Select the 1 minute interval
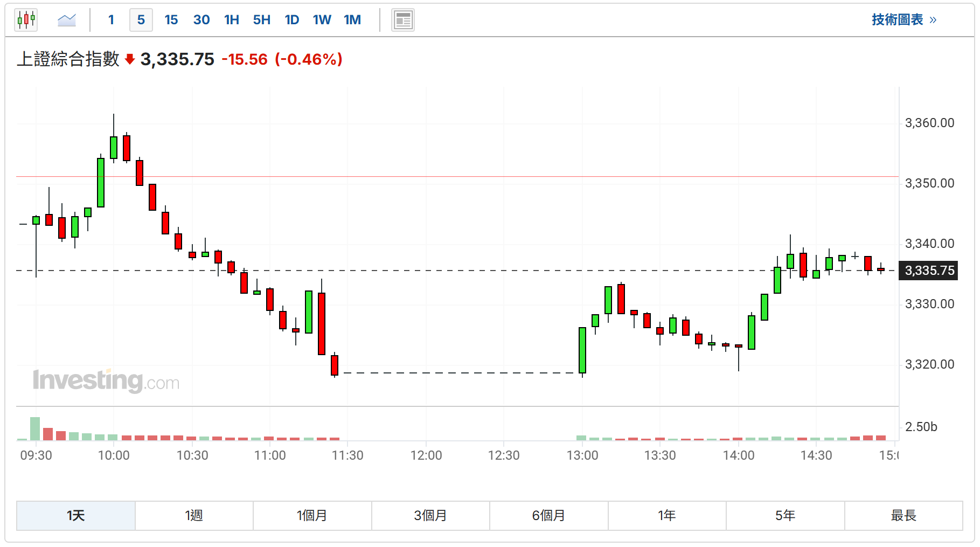Viewport: 980px width, 547px height. tap(111, 20)
